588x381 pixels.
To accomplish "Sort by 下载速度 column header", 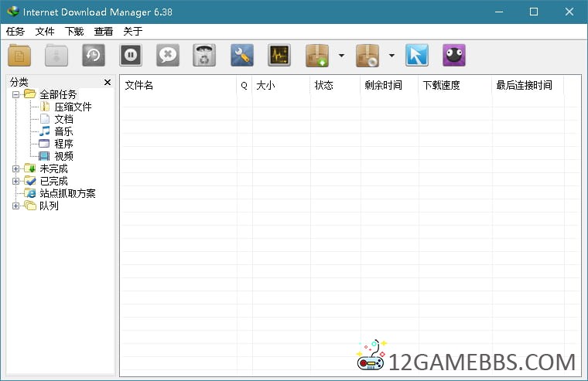I will pyautogui.click(x=455, y=86).
